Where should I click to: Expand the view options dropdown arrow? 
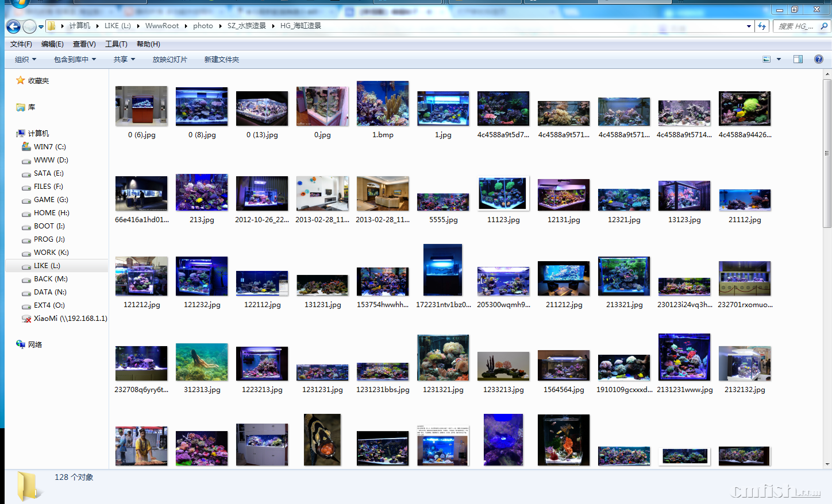click(779, 59)
